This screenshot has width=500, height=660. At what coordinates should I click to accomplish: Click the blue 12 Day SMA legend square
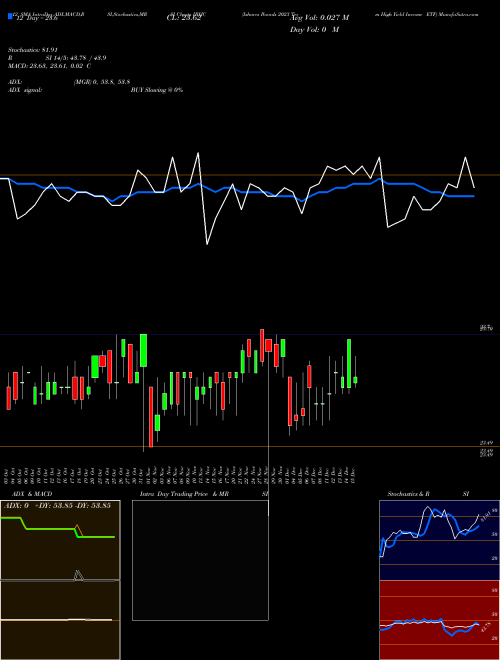(x=10, y=17)
